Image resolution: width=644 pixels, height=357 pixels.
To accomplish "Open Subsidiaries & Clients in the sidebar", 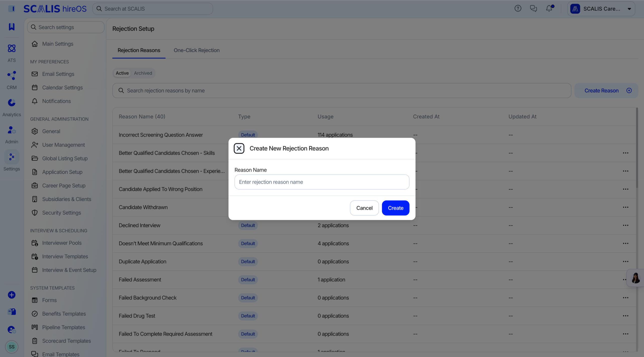I will 67,199.
